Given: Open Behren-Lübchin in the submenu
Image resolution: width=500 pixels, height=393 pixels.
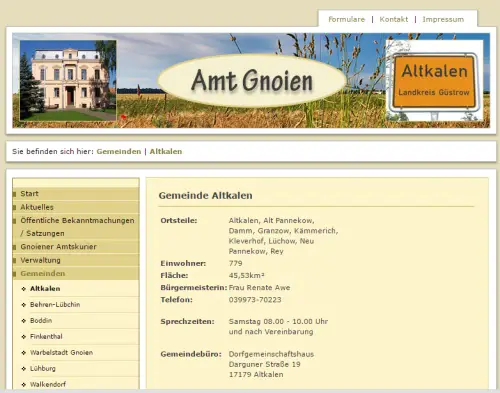Looking at the screenshot, I should tap(55, 304).
